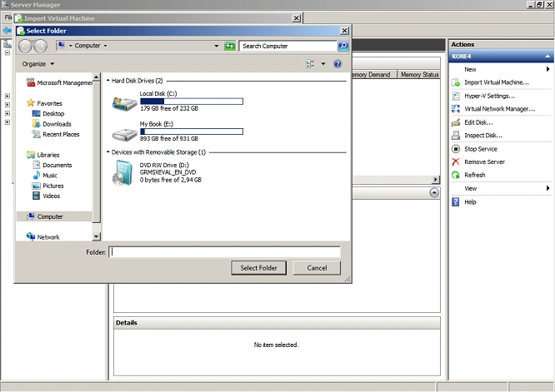555x392 pixels.
Task: Expand the View submenu arrow
Action: click(547, 188)
